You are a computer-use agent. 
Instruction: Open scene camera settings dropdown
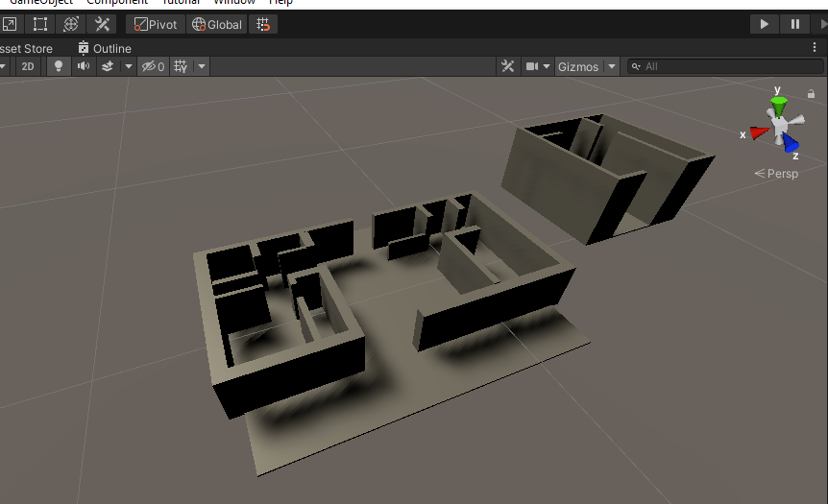click(x=538, y=66)
